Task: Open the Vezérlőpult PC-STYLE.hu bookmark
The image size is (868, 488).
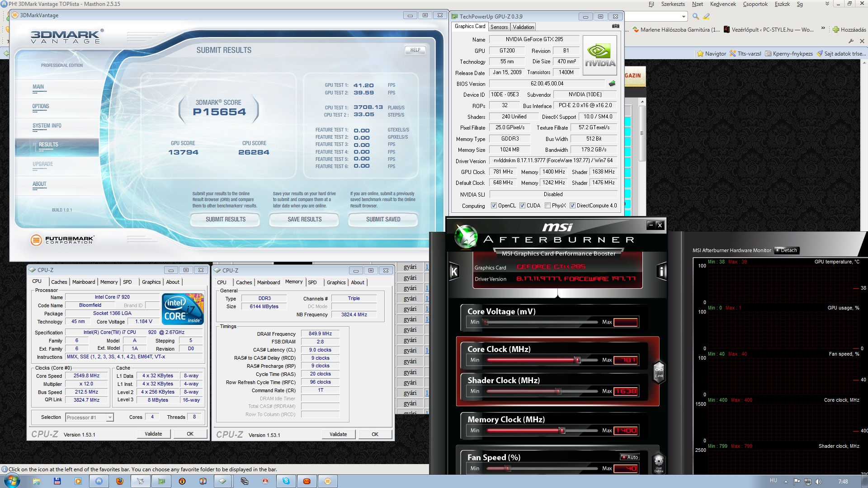Action: pos(768,30)
